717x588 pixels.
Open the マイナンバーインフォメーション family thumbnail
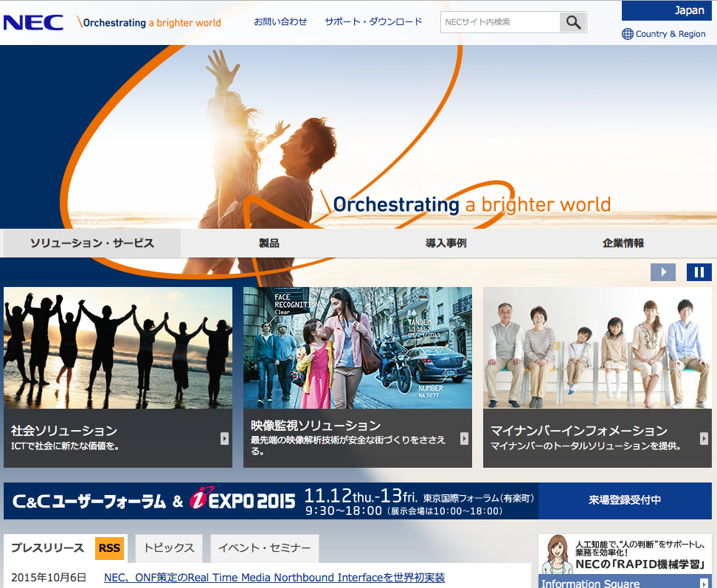click(597, 347)
